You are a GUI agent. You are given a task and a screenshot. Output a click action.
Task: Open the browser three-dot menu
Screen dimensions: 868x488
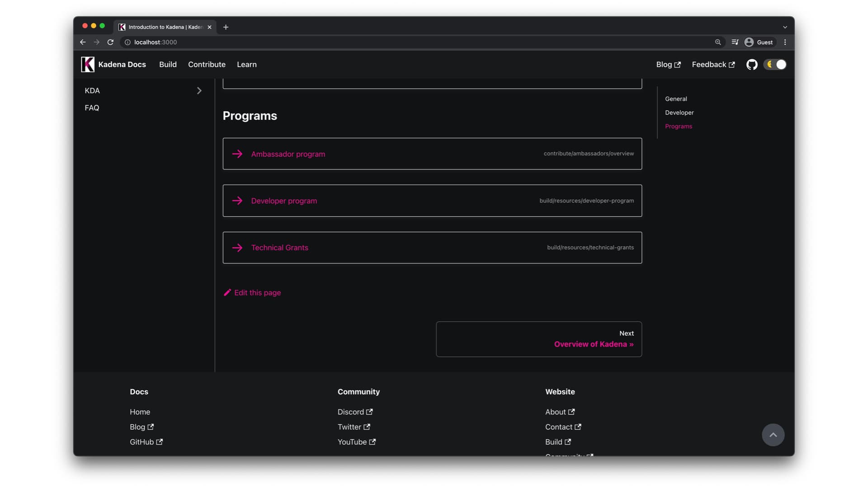coord(785,42)
